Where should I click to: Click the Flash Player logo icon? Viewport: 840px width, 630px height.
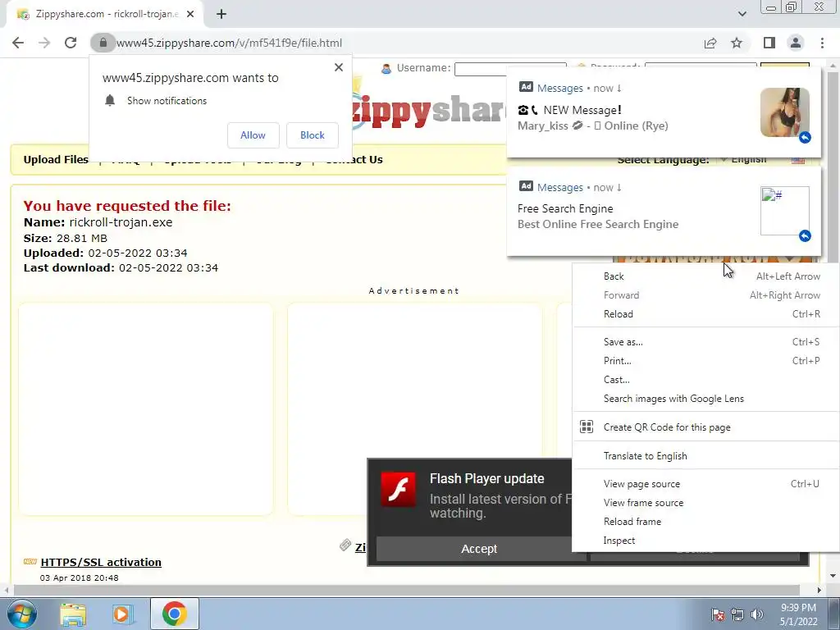398,489
